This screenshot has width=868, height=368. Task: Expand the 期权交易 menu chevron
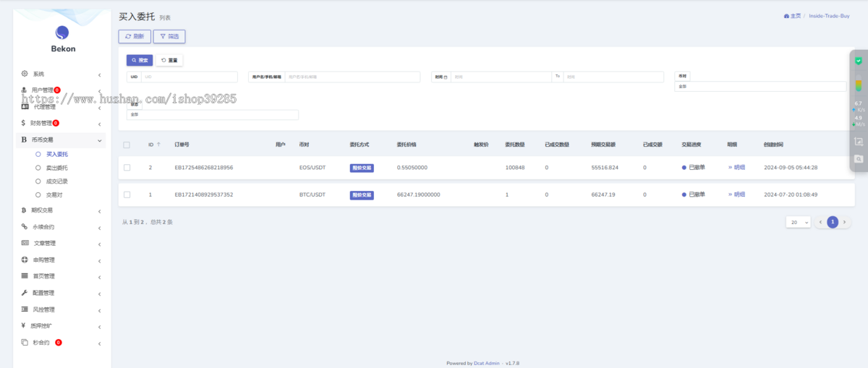click(x=99, y=211)
